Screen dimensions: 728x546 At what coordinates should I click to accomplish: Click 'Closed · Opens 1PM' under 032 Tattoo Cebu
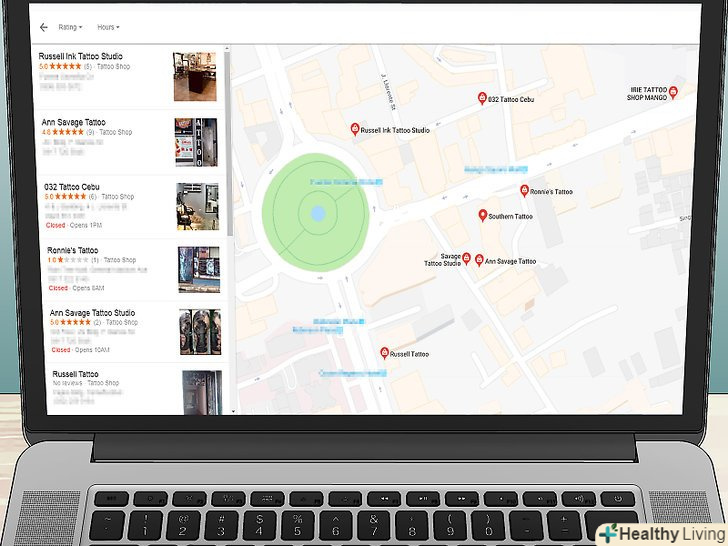click(x=73, y=225)
